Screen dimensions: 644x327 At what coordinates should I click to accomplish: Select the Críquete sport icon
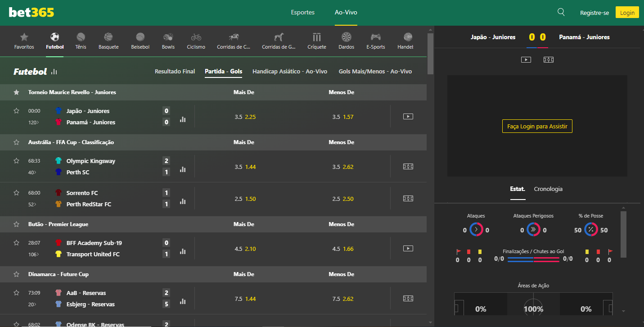(317, 37)
